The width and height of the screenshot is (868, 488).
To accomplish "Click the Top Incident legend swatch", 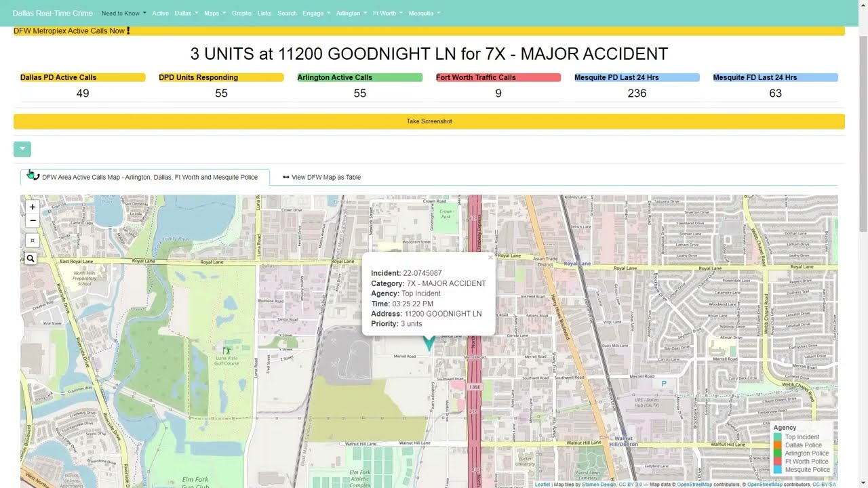I will click(778, 437).
